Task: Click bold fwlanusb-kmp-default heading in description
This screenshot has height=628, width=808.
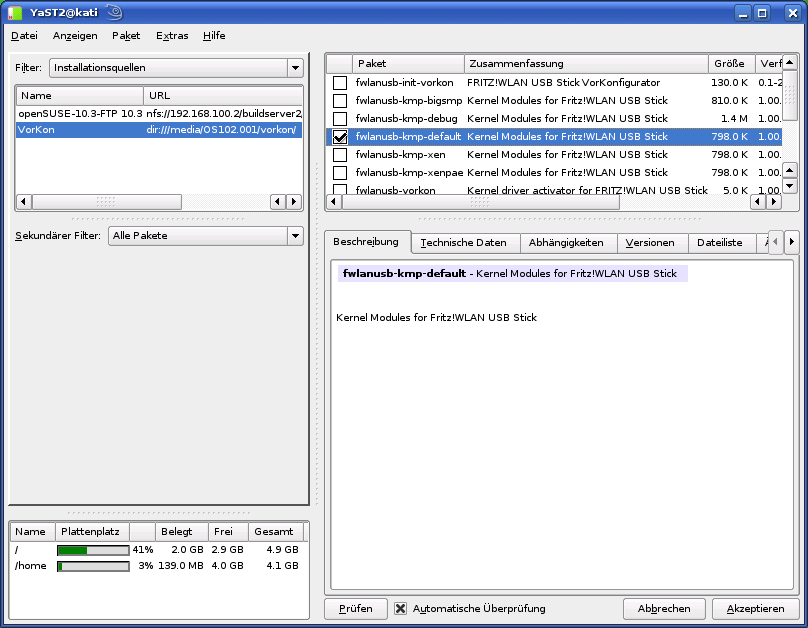Action: click(405, 274)
